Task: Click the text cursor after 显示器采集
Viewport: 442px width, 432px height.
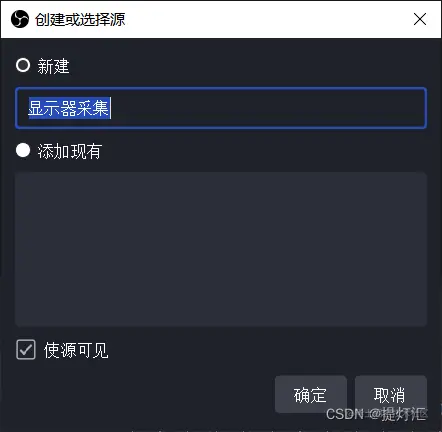Action: (111, 108)
